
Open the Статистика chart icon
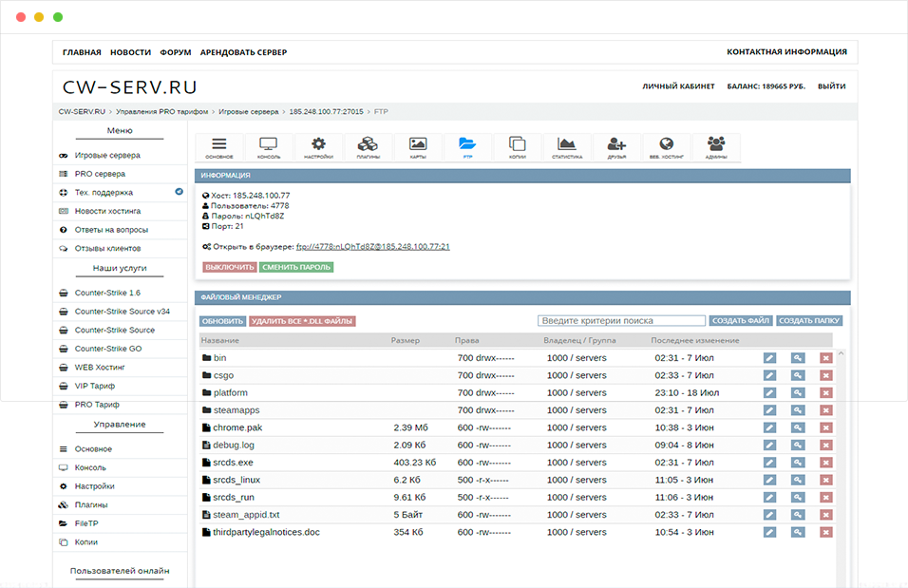(567, 147)
